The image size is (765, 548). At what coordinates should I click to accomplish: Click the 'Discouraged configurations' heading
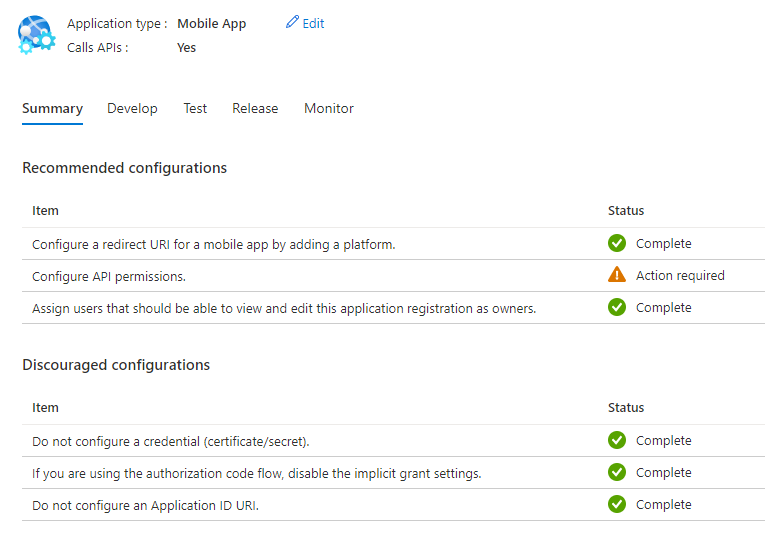click(x=116, y=365)
